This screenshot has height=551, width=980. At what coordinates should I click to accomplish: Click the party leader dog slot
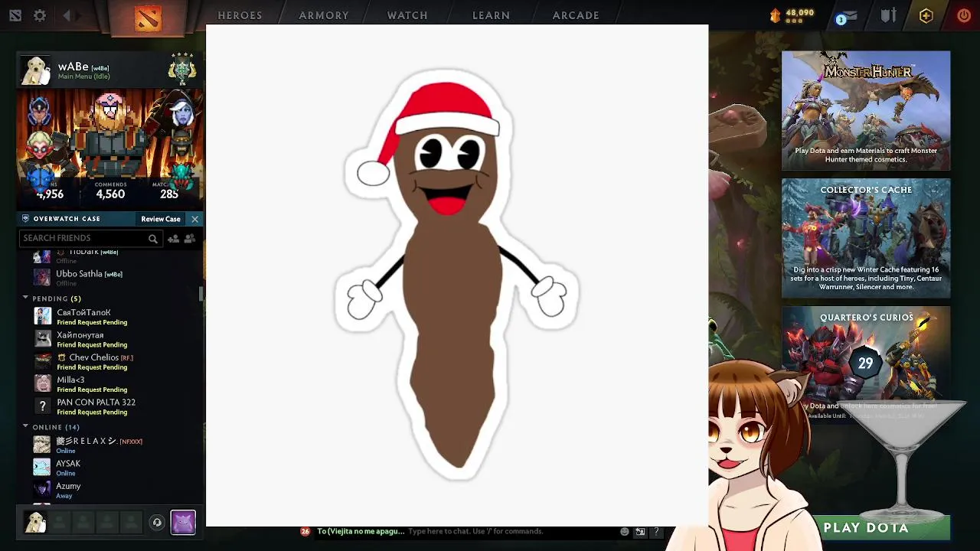(x=35, y=522)
